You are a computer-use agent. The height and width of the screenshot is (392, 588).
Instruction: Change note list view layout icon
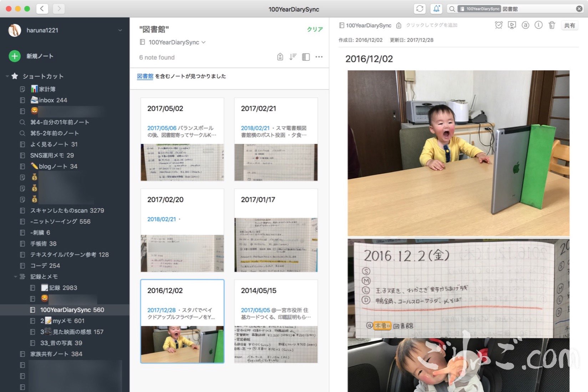pos(306,57)
